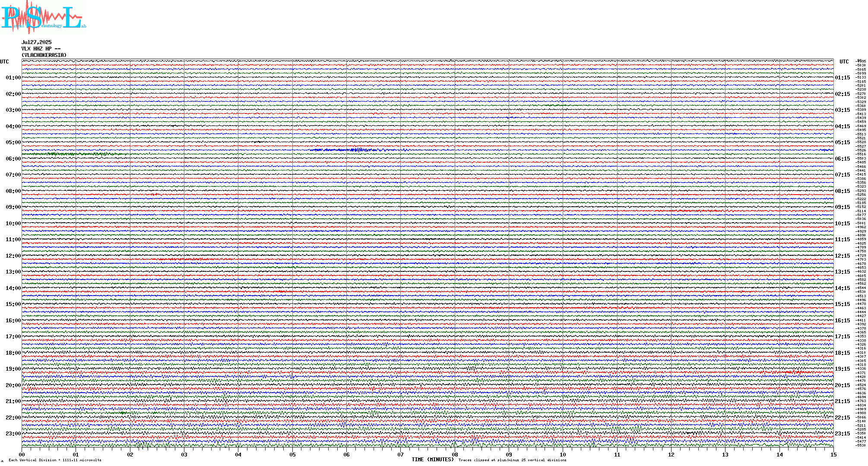Click the 05:15 end-time label
This screenshot has width=868, height=466.
pyautogui.click(x=843, y=142)
